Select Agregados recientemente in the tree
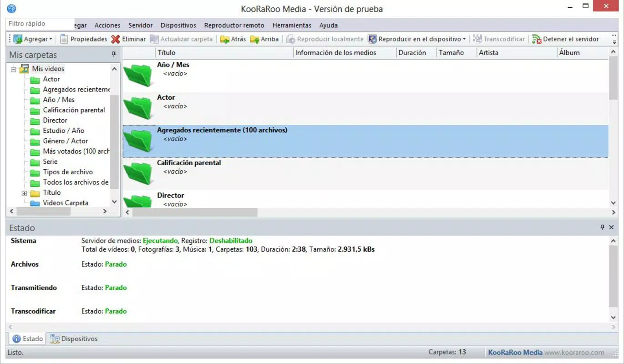The height and width of the screenshot is (364, 624). point(76,90)
